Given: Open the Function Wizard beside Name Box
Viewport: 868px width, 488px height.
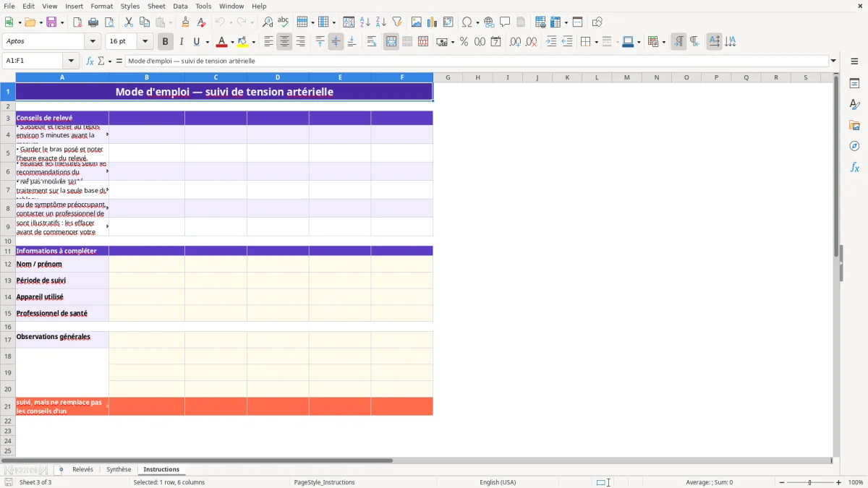Looking at the screenshot, I should [x=90, y=61].
